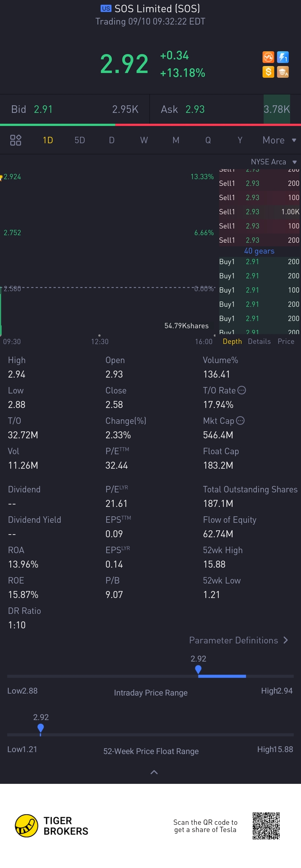Open T/O Rate info bubble icon
The image size is (301, 868).
(x=242, y=390)
